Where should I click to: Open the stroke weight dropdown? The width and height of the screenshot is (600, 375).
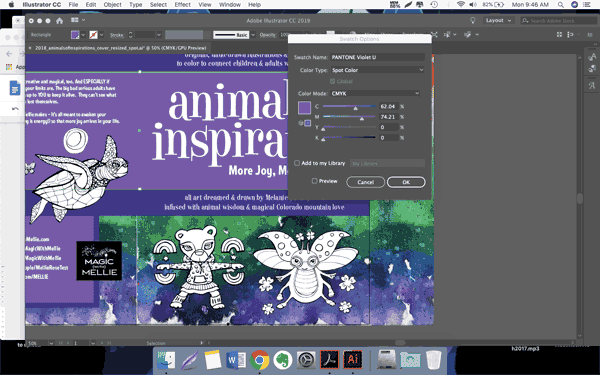[158, 35]
